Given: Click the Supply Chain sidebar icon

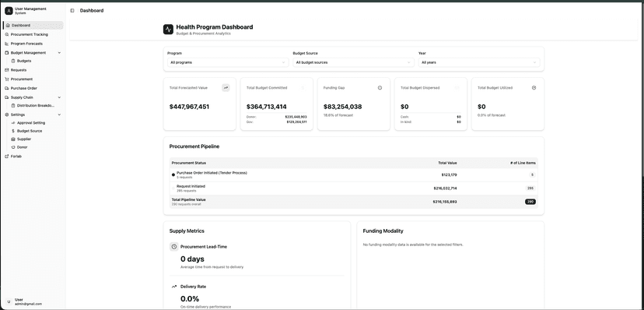Looking at the screenshot, I should [6, 97].
